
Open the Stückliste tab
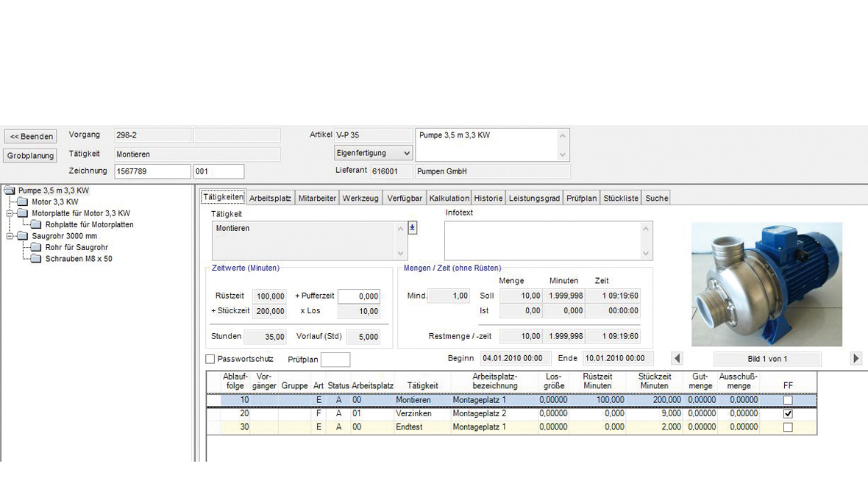[621, 198]
